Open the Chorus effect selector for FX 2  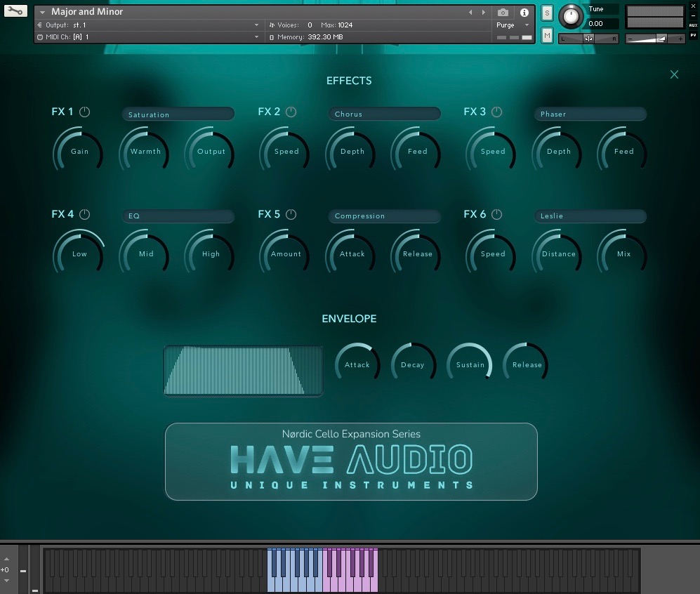coord(384,113)
